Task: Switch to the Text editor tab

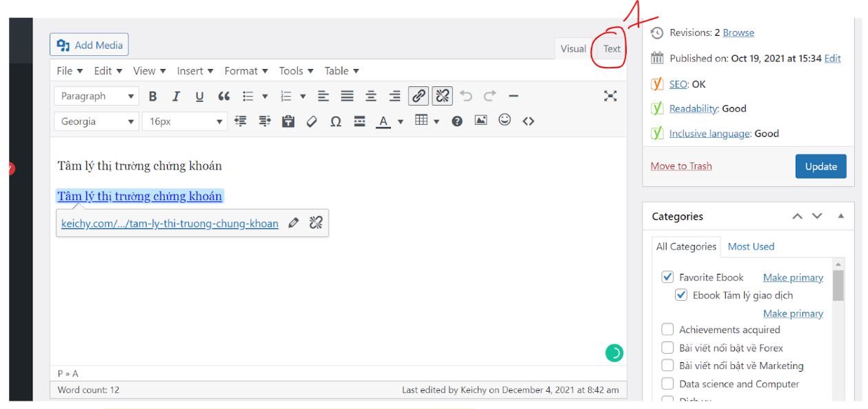Action: coord(612,49)
